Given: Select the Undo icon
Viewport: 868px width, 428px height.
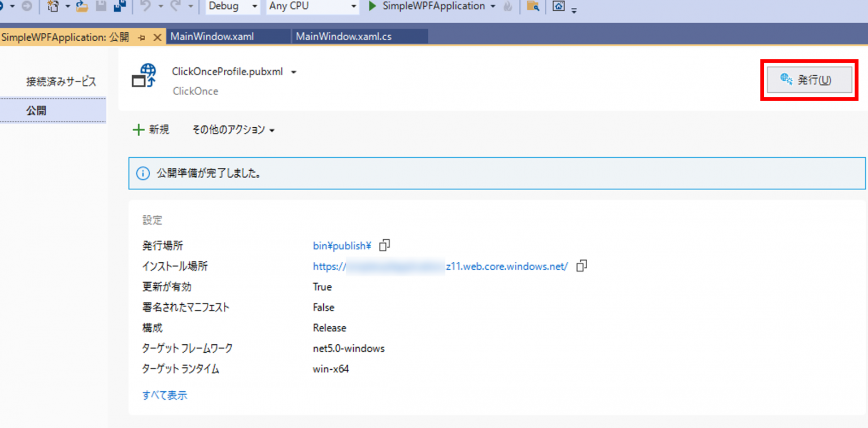Looking at the screenshot, I should [146, 7].
